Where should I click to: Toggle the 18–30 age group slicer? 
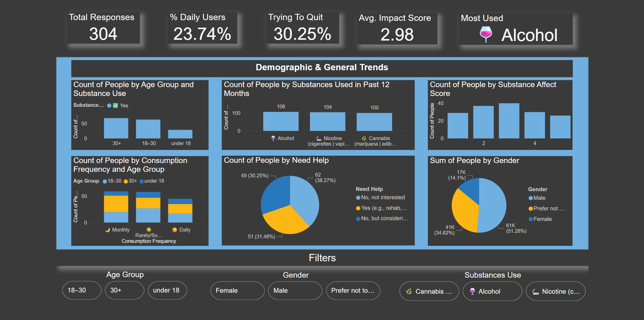pyautogui.click(x=82, y=290)
